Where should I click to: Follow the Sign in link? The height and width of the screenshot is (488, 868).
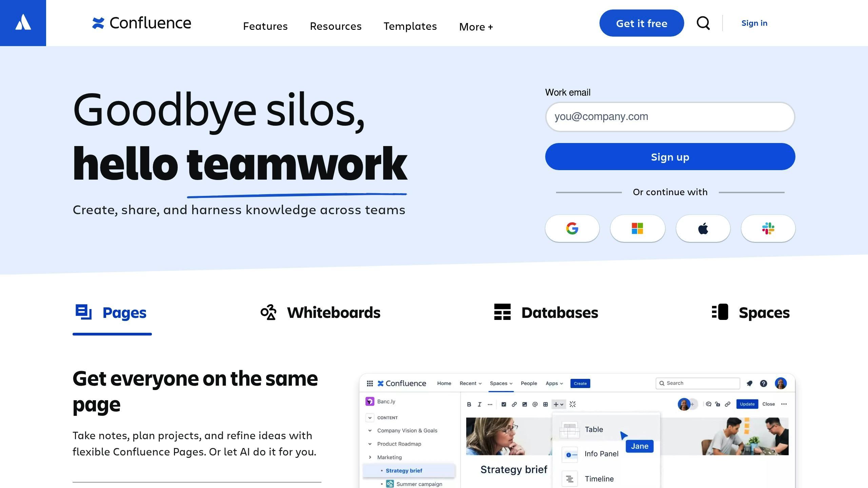point(754,23)
